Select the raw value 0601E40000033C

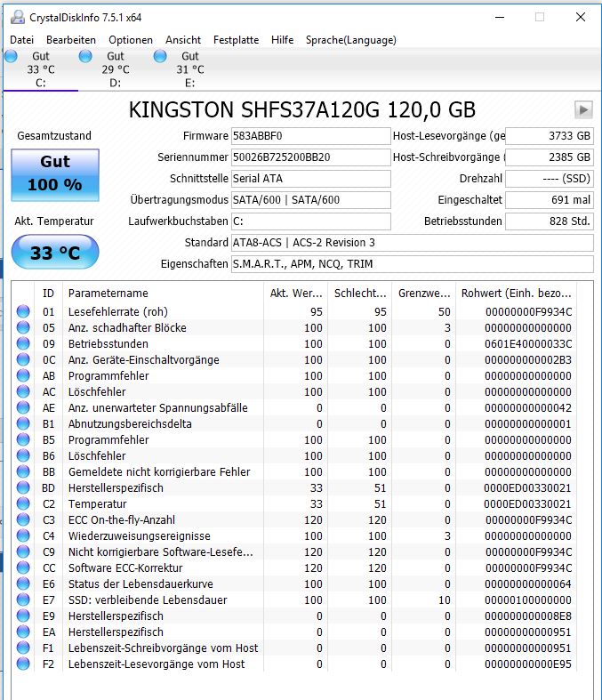528,343
